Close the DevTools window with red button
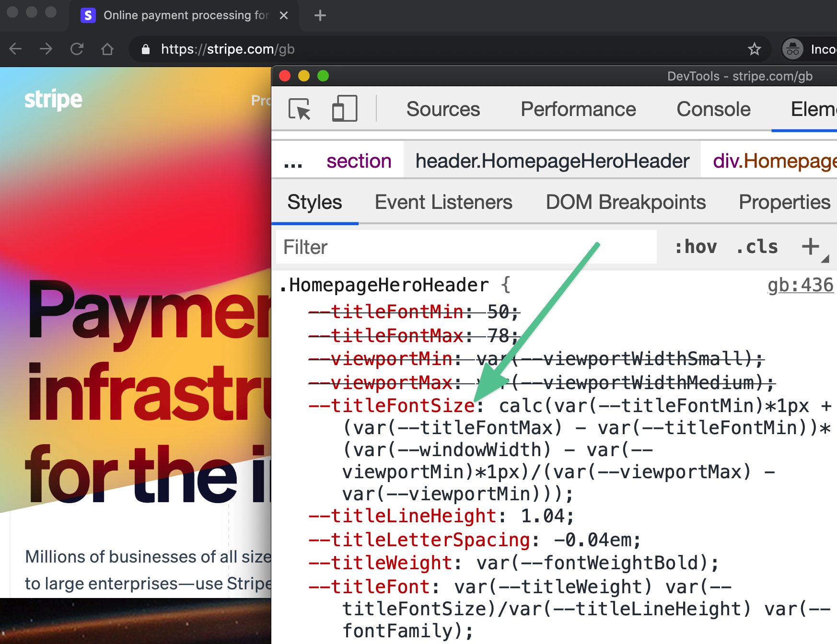 (285, 76)
